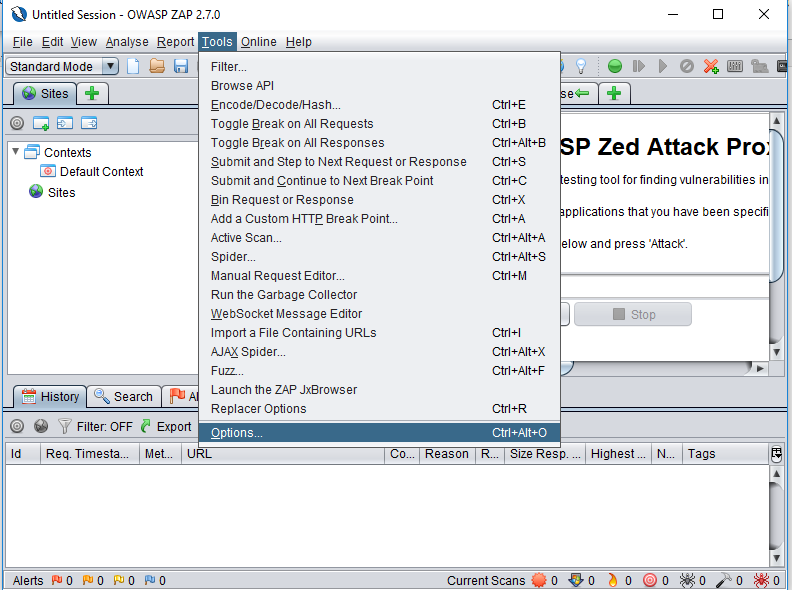The image size is (792, 590).
Task: Switch to the Search tab
Action: [124, 397]
